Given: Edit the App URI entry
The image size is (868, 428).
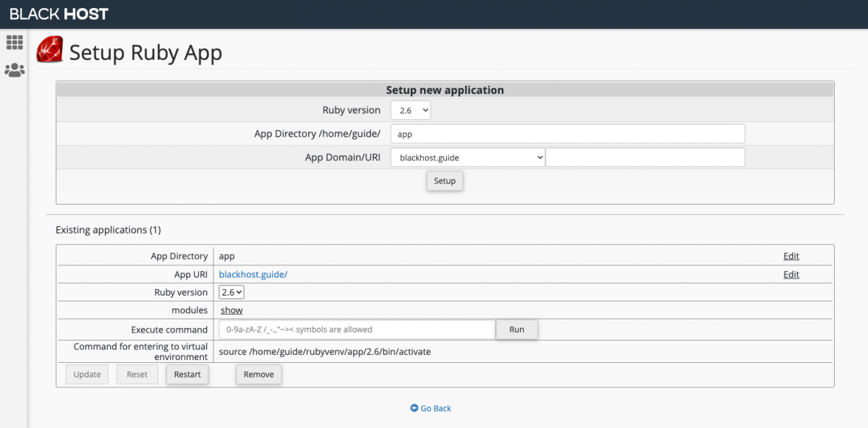Looking at the screenshot, I should pyautogui.click(x=791, y=274).
